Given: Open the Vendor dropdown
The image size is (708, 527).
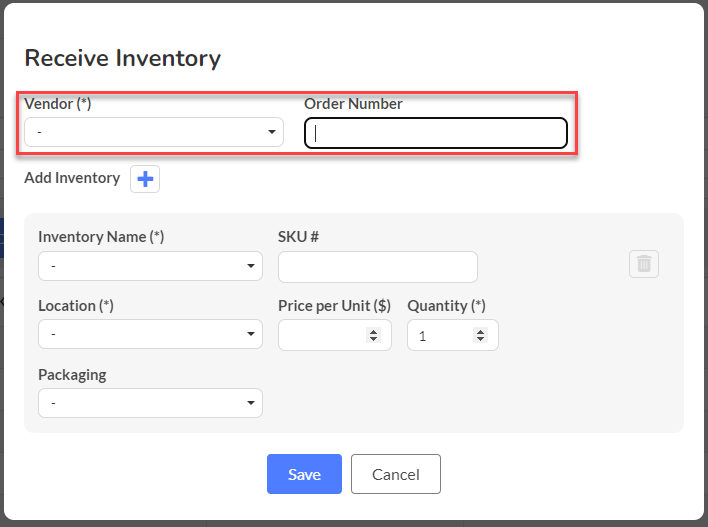Looking at the screenshot, I should coord(154,132).
